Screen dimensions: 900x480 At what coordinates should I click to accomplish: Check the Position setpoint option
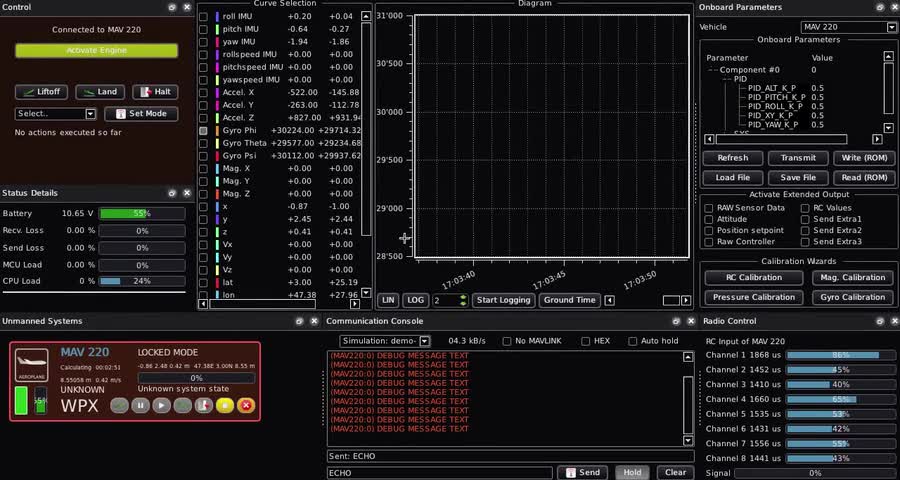(709, 231)
